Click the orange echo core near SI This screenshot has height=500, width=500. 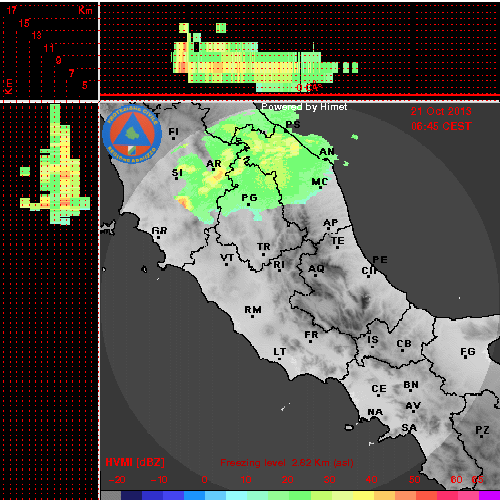(183, 201)
